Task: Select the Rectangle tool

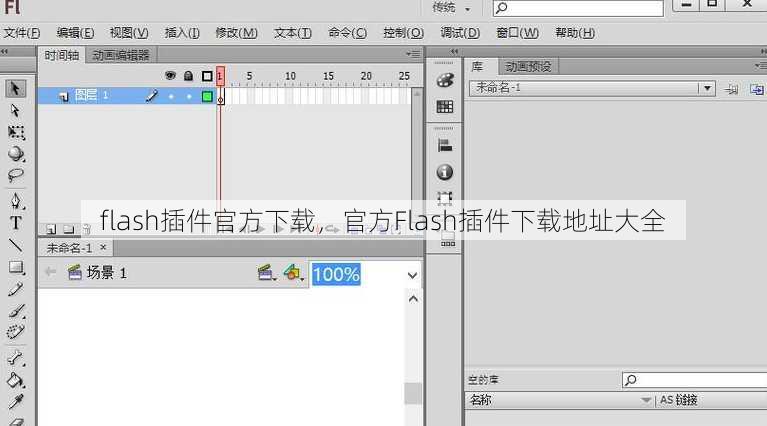Action: tap(16, 268)
